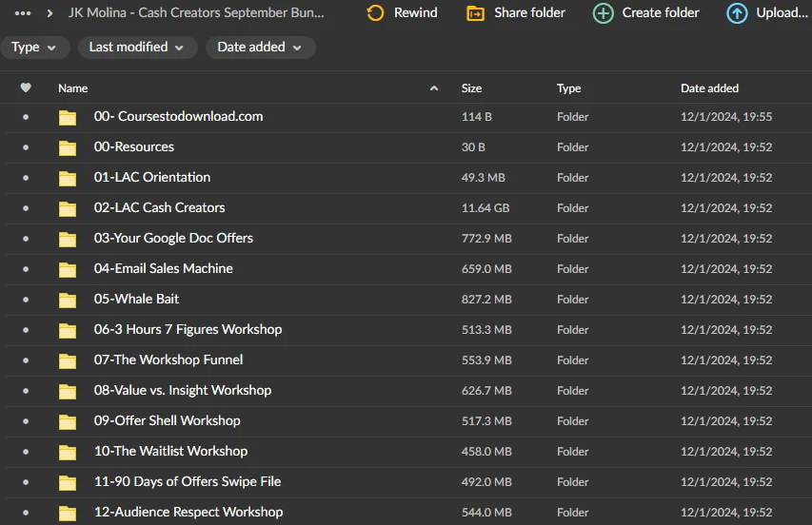The image size is (812, 525).
Task: Toggle favorite dot for 12-Audience Respect Workshop
Action: (26, 512)
